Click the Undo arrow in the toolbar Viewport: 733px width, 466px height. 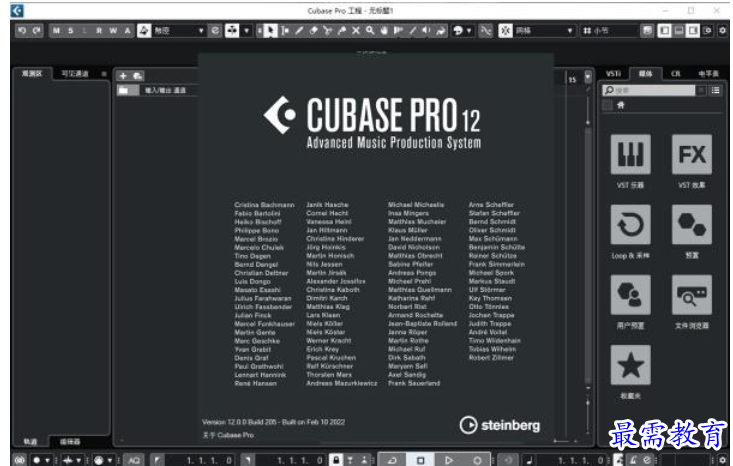22,31
